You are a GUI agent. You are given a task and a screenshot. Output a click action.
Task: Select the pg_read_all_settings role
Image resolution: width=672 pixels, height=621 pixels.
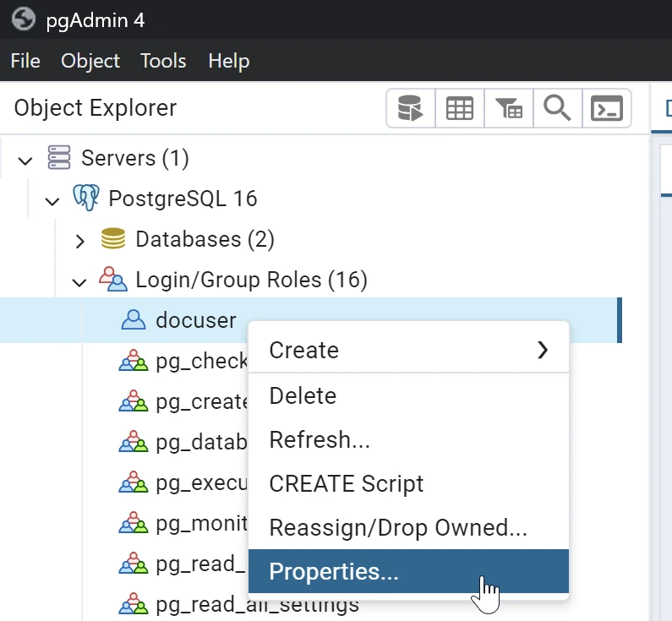(257, 605)
